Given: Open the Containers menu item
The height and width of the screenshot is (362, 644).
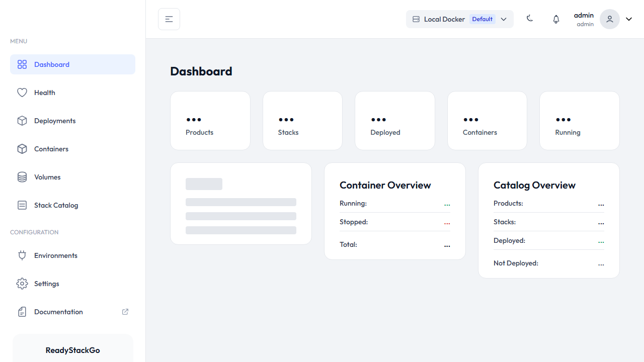Looking at the screenshot, I should pos(51,149).
